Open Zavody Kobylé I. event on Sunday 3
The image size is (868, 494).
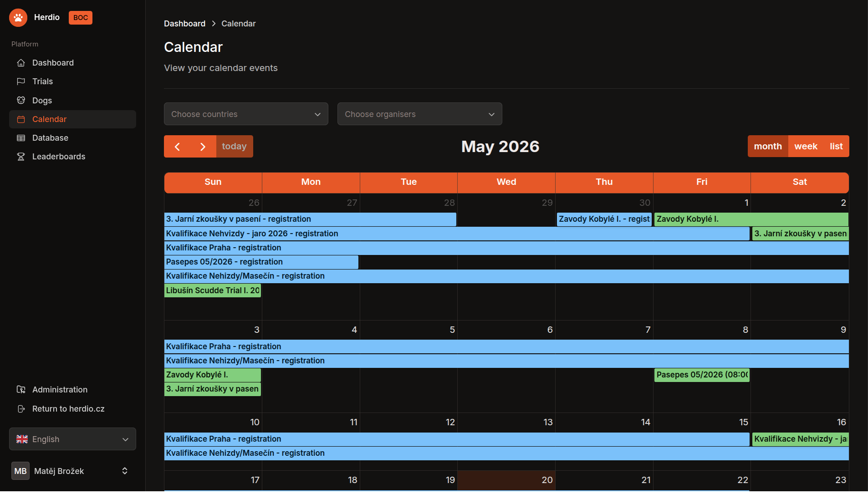click(x=213, y=375)
